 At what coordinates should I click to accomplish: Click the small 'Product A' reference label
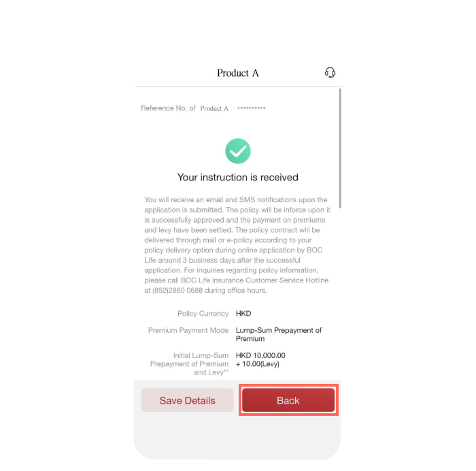(214, 108)
